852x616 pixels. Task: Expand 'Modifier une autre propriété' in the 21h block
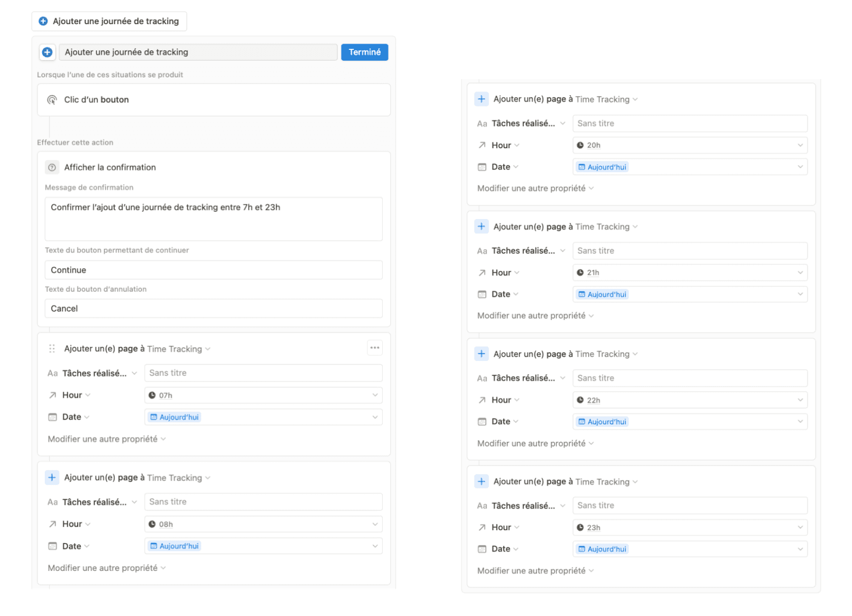535,316
